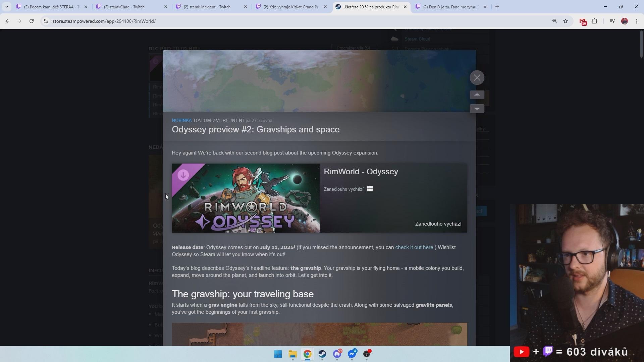Click the browser forward arrow
This screenshot has height=362, width=644.
click(19, 21)
